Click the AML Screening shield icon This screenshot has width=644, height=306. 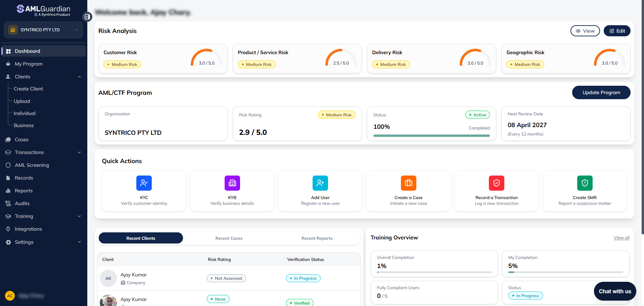8,165
